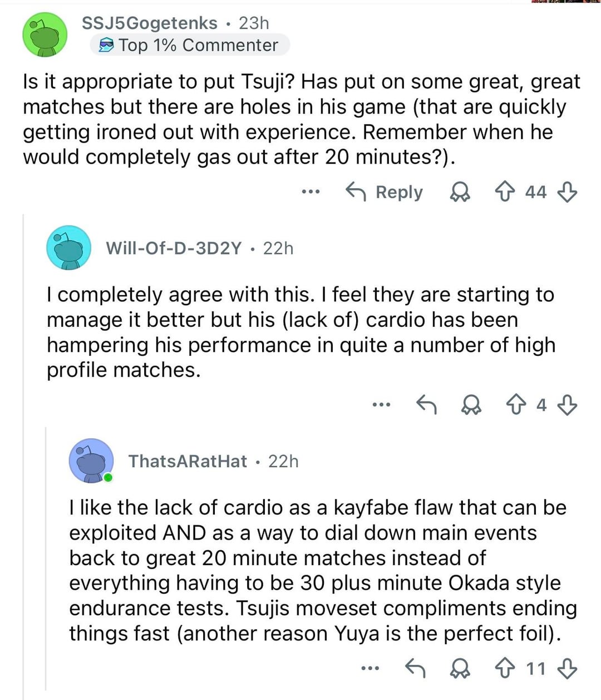Downvote SSJ5Gogetenks' comment about Tsuji
The height and width of the screenshot is (700, 601).
point(567,192)
